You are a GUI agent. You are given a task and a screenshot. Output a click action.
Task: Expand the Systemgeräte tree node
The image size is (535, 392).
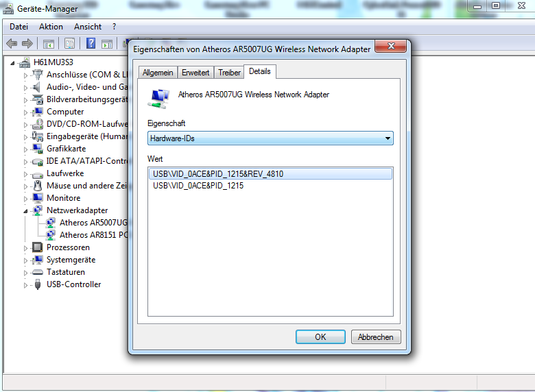pyautogui.click(x=25, y=260)
